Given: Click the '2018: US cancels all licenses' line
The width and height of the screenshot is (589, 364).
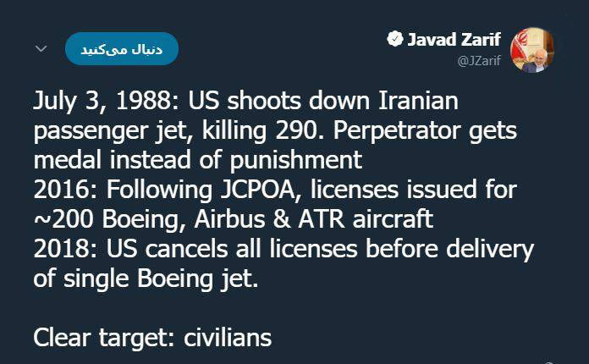Looking at the screenshot, I should click(x=283, y=249).
